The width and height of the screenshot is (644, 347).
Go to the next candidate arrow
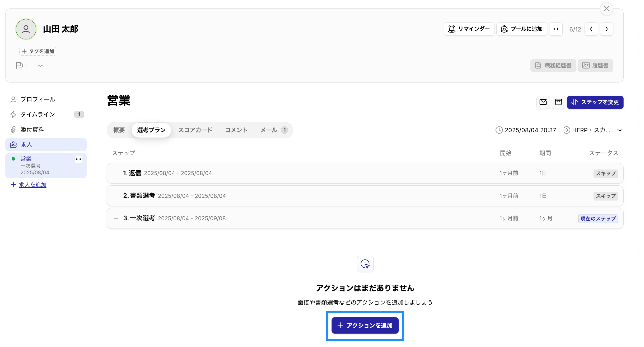point(606,29)
